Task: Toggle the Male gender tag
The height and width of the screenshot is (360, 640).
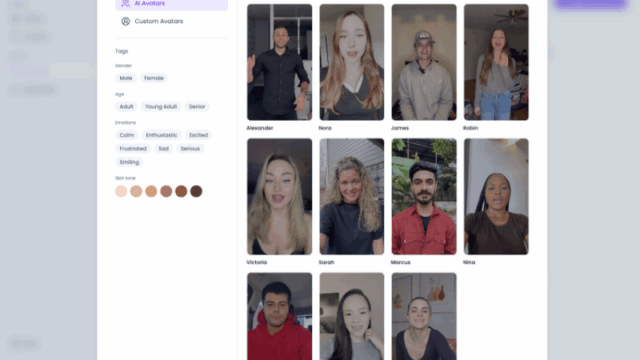Action: (x=126, y=78)
